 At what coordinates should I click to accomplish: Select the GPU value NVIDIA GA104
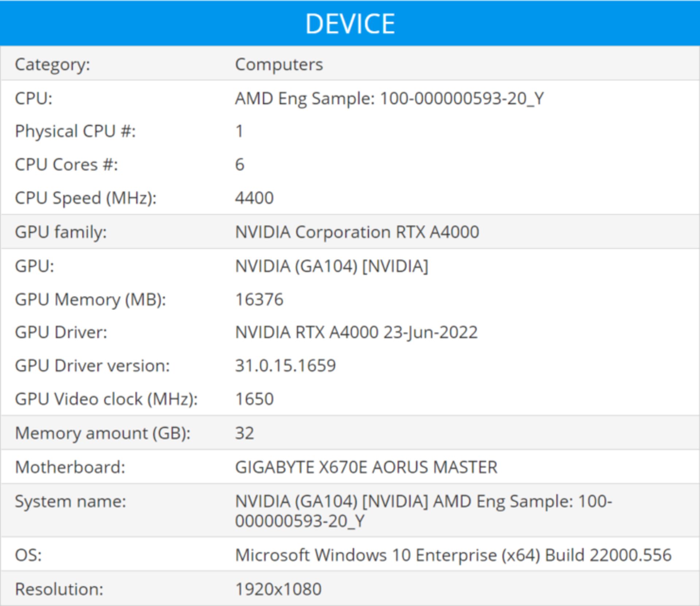[x=332, y=265]
